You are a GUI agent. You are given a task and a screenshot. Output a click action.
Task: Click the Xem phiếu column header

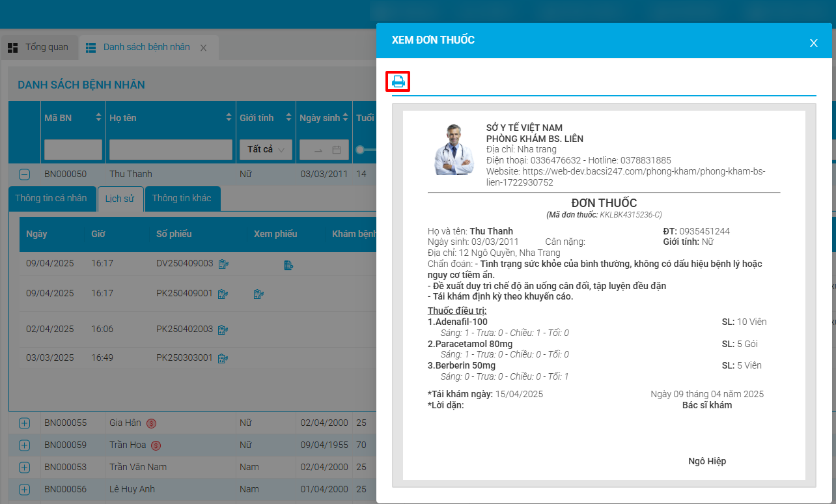[x=275, y=234]
